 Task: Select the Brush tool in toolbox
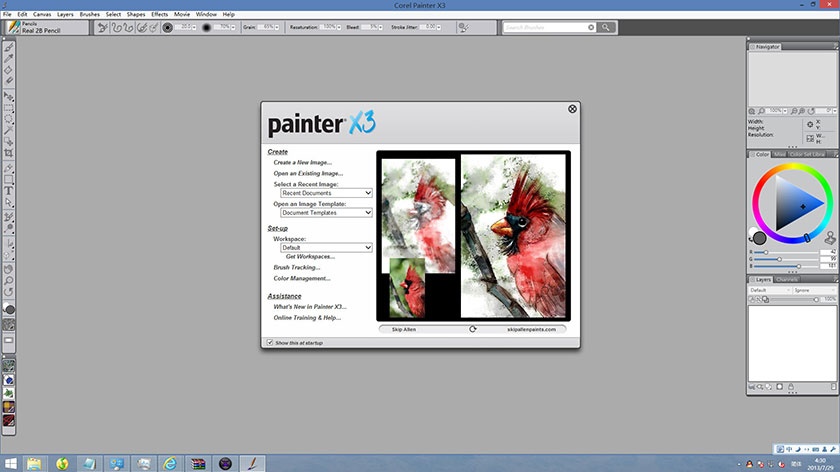click(9, 47)
